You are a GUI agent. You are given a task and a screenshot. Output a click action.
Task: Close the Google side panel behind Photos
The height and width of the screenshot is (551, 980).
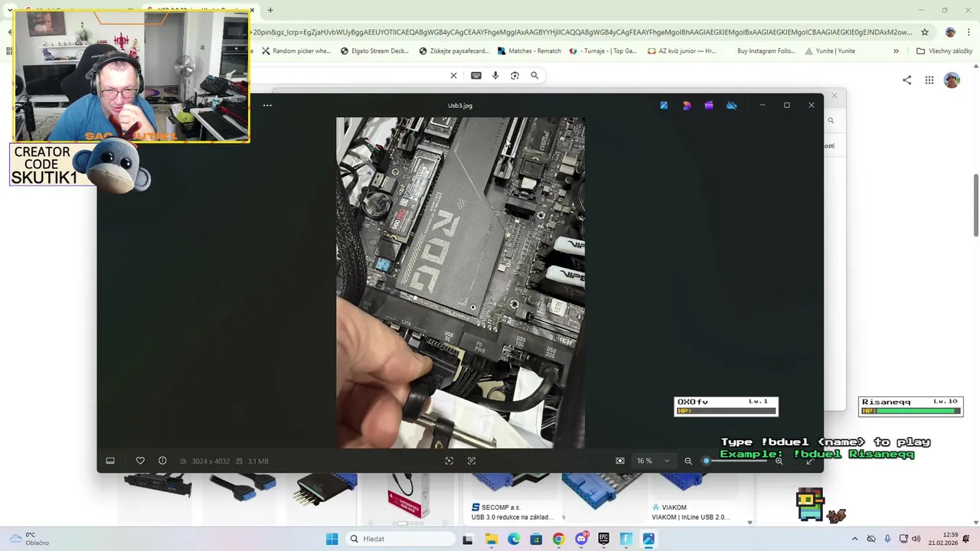click(x=835, y=96)
